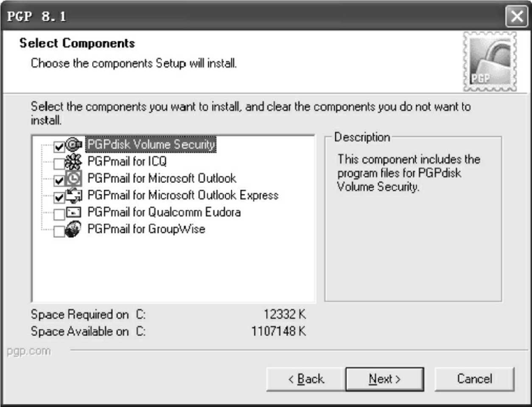This screenshot has width=532, height=407.
Task: Go to the next setup step
Action: point(384,379)
